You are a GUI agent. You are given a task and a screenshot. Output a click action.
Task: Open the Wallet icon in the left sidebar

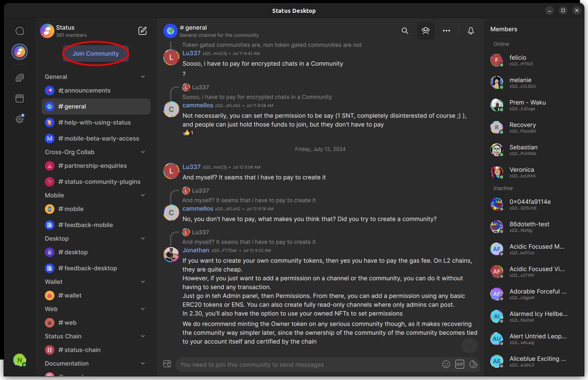click(20, 78)
